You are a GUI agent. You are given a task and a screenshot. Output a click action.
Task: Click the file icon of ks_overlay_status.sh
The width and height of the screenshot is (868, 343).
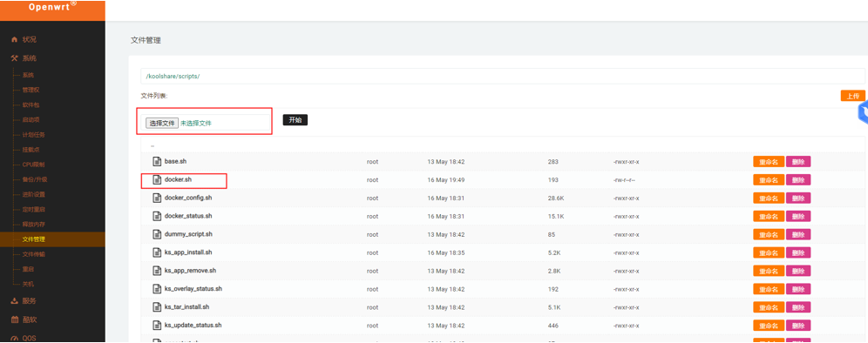tap(157, 289)
